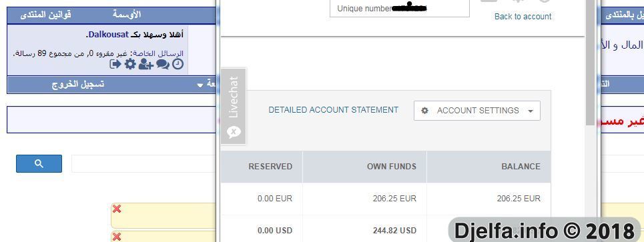Click the clock icon in welcome box
644x242 pixels.
pyautogui.click(x=178, y=65)
